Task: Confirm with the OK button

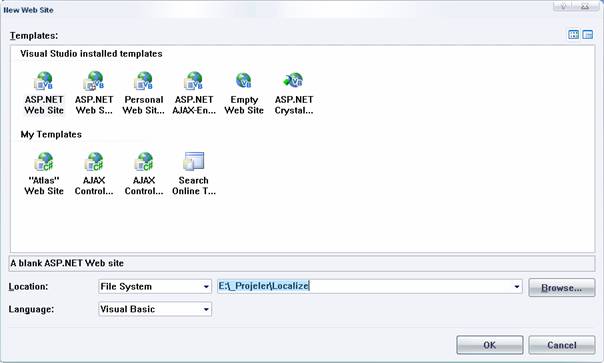Action: [x=490, y=345]
